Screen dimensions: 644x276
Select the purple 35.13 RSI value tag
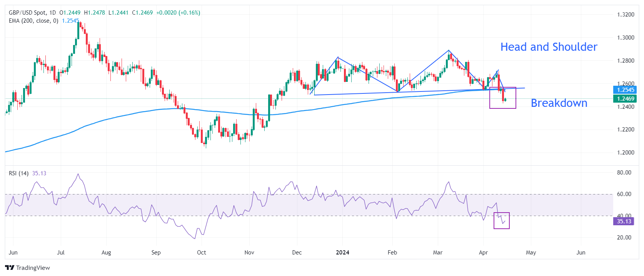click(624, 221)
